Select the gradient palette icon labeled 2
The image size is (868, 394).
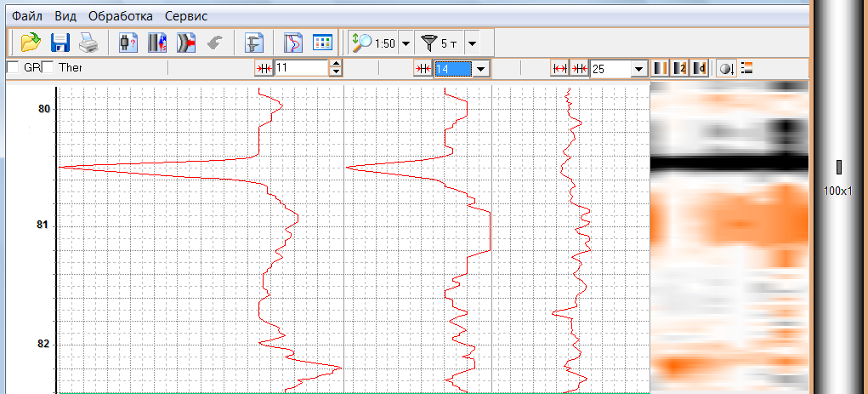coord(680,68)
